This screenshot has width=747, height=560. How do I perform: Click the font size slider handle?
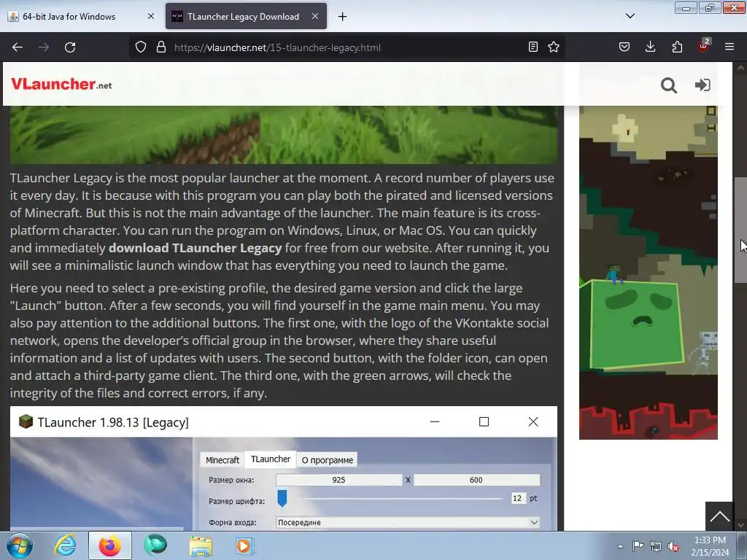tap(282, 498)
